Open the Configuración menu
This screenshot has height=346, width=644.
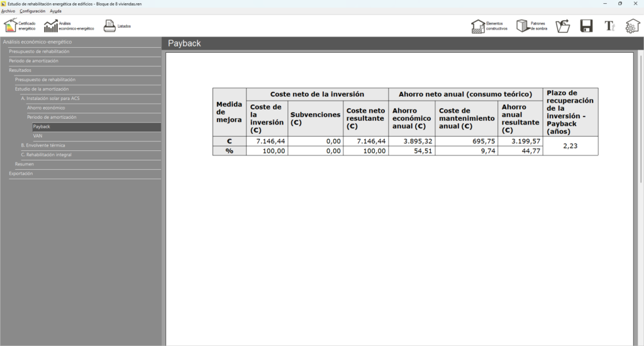pos(33,11)
